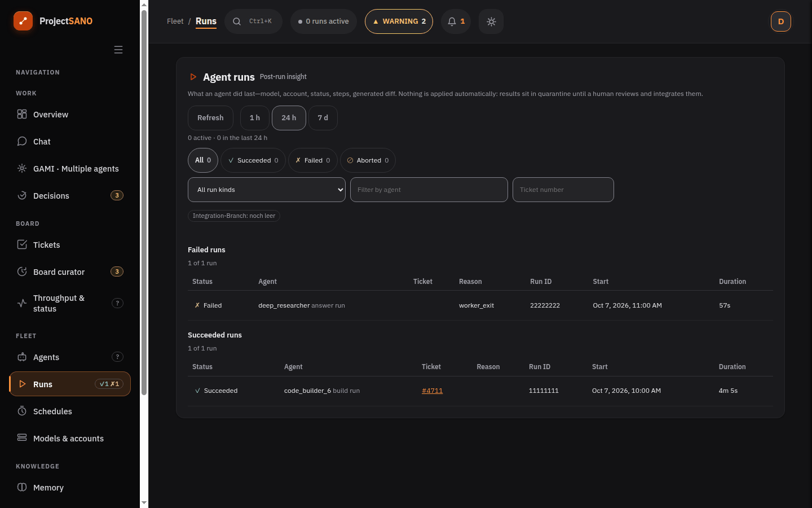Click the 0 runs active indicator
812x508 pixels.
pyautogui.click(x=324, y=21)
